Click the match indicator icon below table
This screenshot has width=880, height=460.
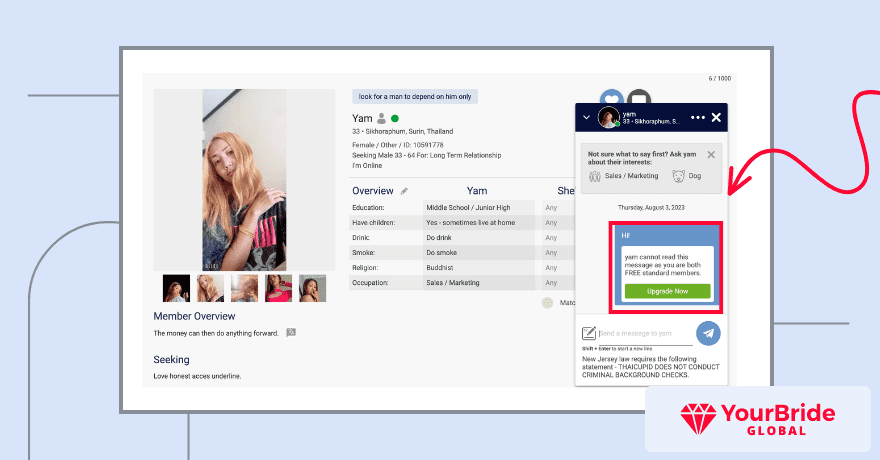pyautogui.click(x=547, y=303)
